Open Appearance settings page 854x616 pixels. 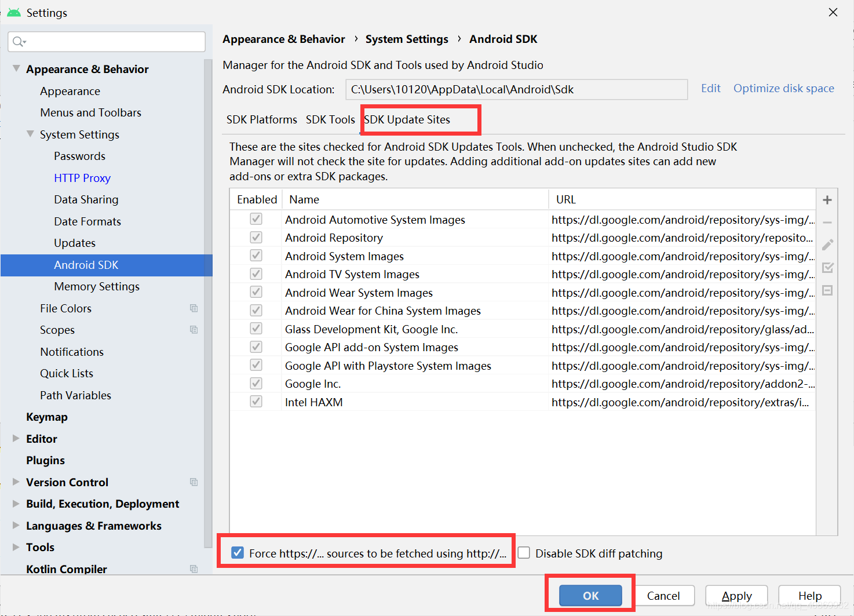point(70,91)
